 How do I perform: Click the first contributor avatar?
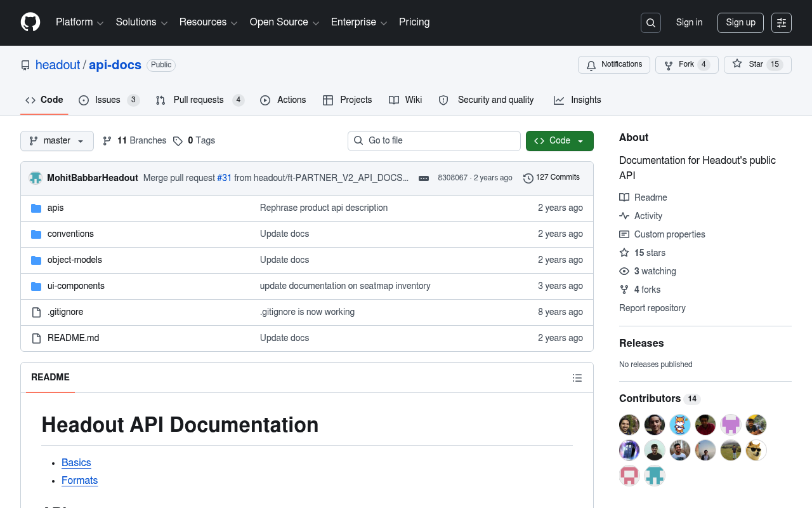629,425
